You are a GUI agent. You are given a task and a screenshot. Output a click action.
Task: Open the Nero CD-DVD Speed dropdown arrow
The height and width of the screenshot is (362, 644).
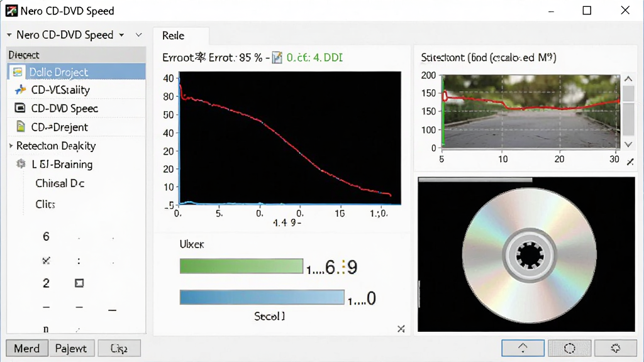tap(121, 35)
